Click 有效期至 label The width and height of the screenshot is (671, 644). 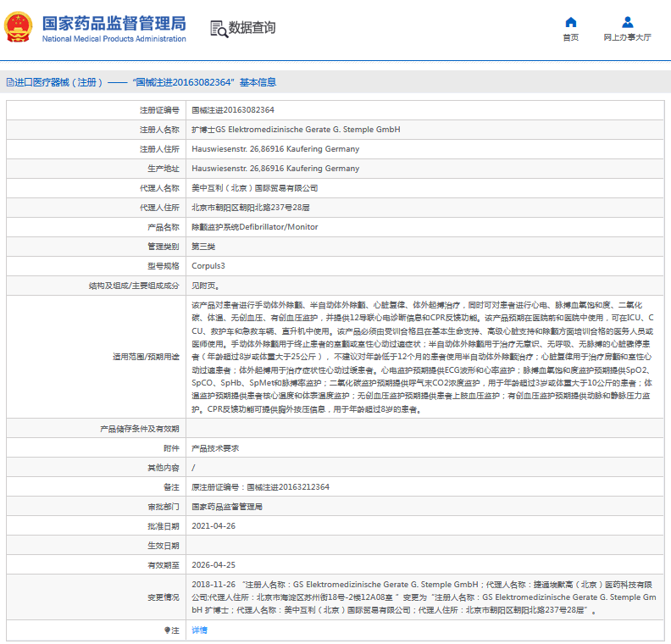click(x=164, y=565)
